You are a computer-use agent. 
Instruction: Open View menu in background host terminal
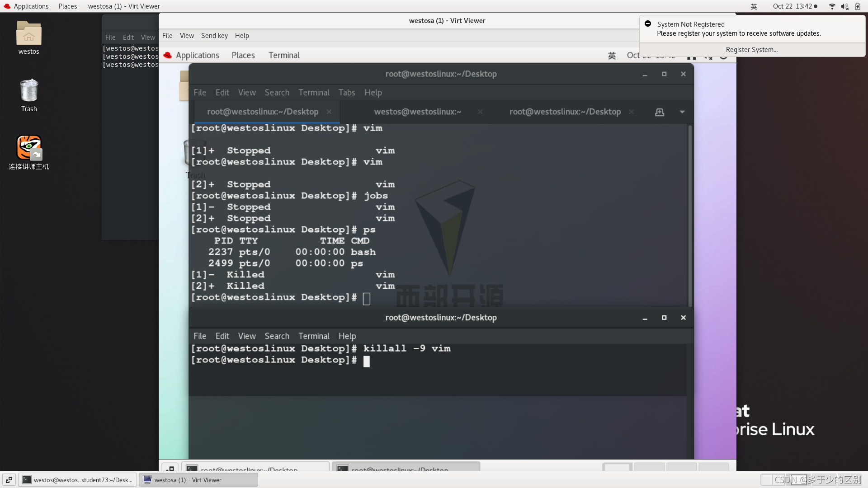(x=148, y=38)
